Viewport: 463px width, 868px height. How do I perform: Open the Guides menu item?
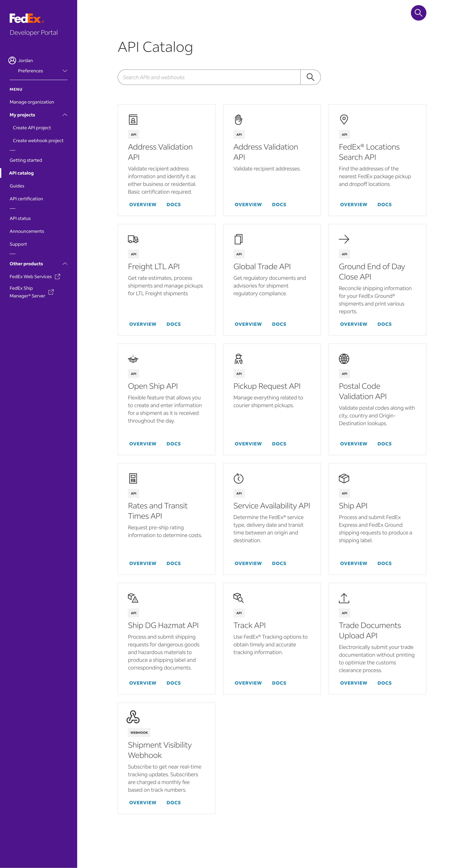coord(17,186)
